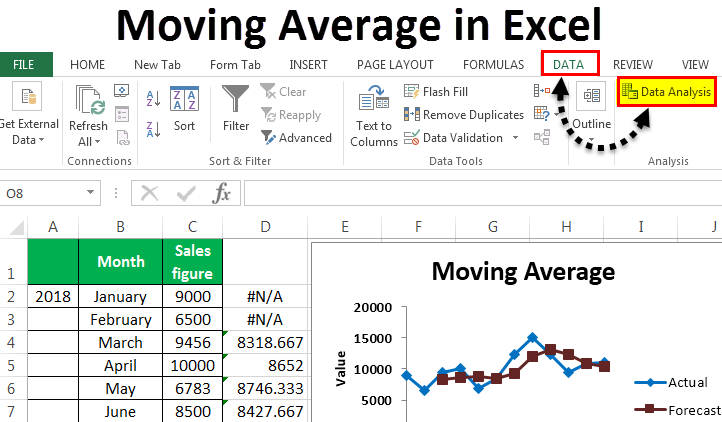Screen dimensions: 722x422
Task: Sort Z to A descending
Action: (153, 129)
